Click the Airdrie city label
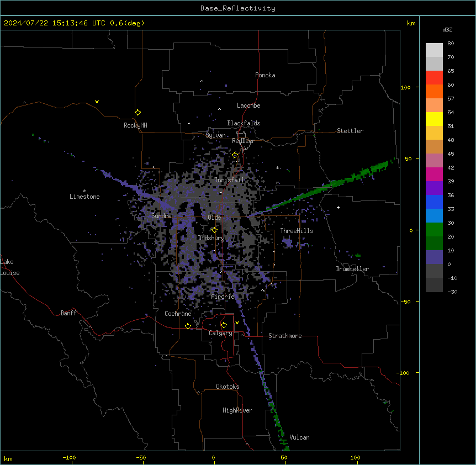This screenshot has width=476, height=465. tap(223, 297)
